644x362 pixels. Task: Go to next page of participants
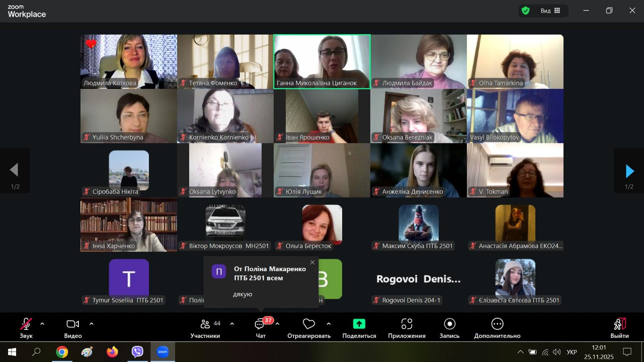click(630, 171)
